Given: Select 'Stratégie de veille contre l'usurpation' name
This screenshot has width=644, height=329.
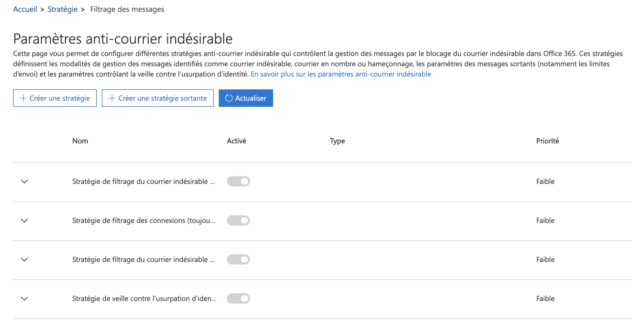Looking at the screenshot, I should click(x=144, y=299).
